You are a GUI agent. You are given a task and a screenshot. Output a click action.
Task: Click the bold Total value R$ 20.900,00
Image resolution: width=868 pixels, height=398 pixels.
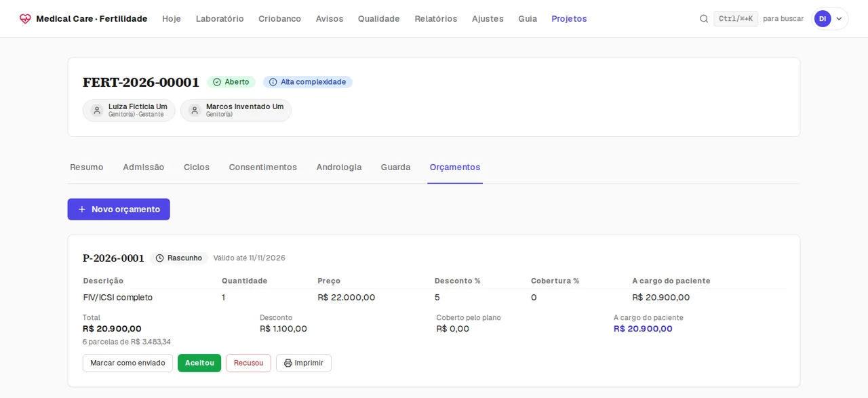click(x=112, y=329)
